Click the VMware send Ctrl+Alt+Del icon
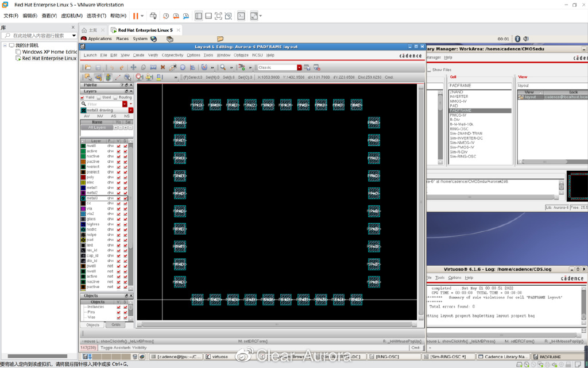The height and width of the screenshot is (368, 588). pos(153,16)
